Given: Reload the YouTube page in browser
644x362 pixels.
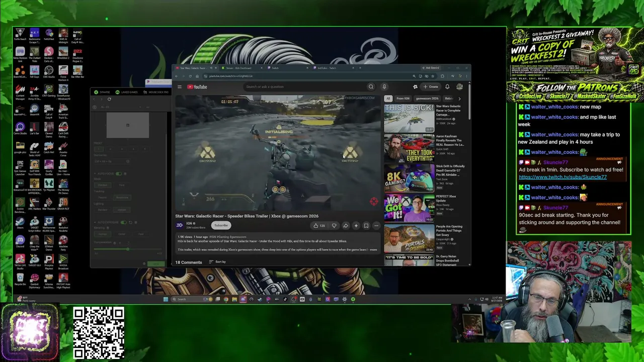Looking at the screenshot, I should tap(190, 76).
